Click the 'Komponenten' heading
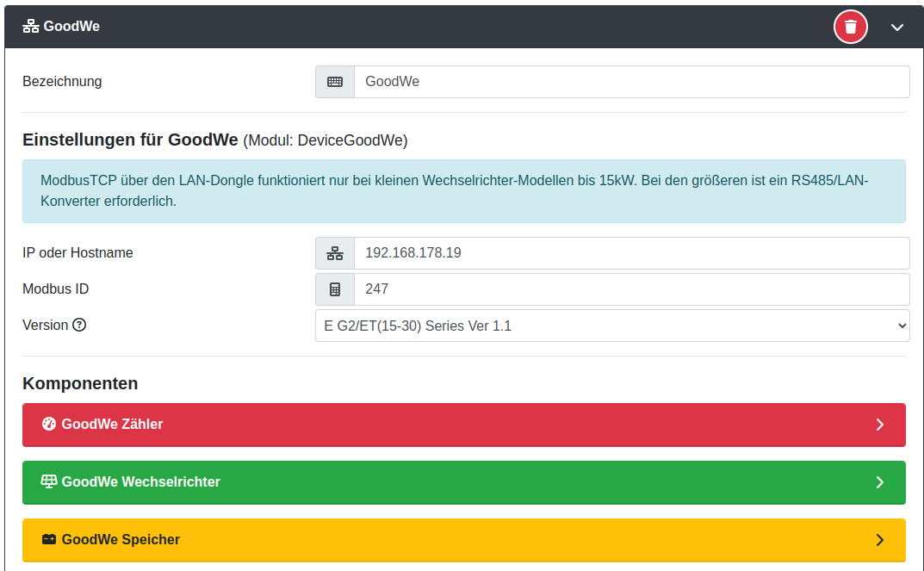Screen dimensions: 924x571 [x=80, y=383]
